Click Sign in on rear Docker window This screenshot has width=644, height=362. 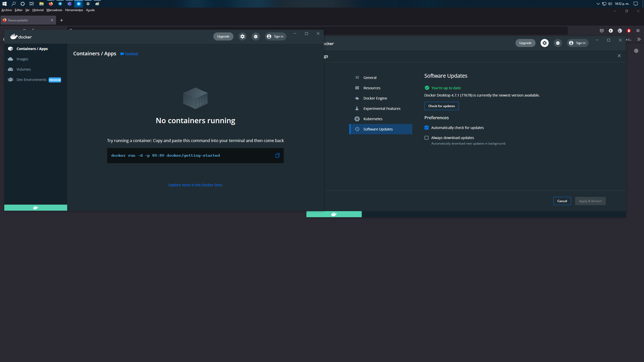point(578,43)
